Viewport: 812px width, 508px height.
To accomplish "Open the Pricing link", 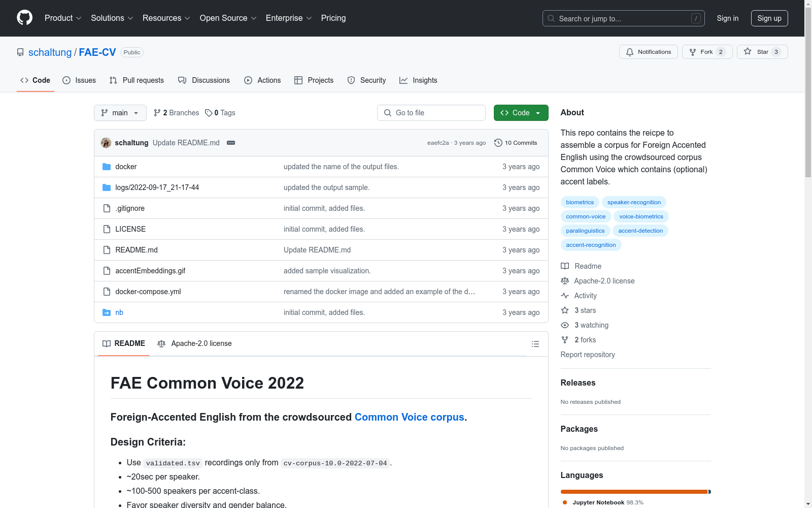I will pos(333,18).
